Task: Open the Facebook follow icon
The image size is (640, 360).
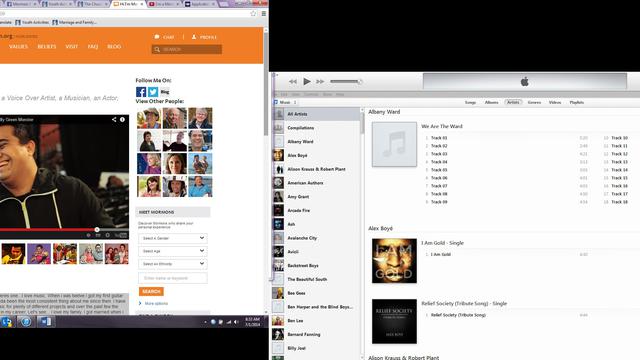Action: coord(141,92)
